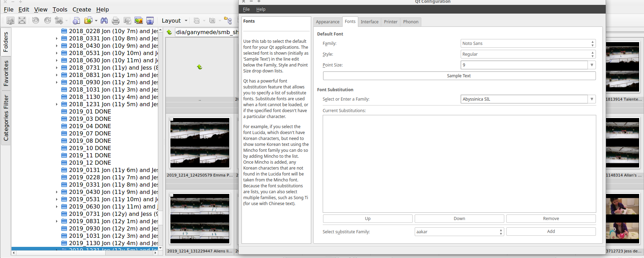Open the Tools menu
The width and height of the screenshot is (644, 258).
60,9
